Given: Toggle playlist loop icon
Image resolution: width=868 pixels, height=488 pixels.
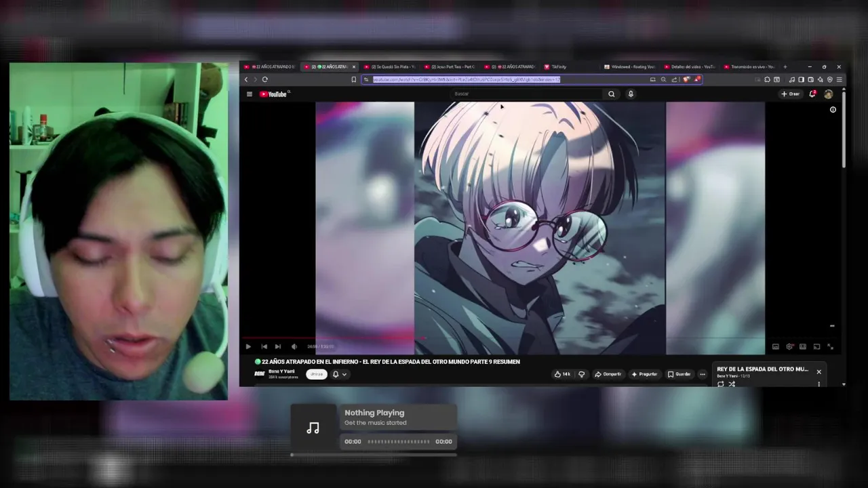Looking at the screenshot, I should 720,384.
